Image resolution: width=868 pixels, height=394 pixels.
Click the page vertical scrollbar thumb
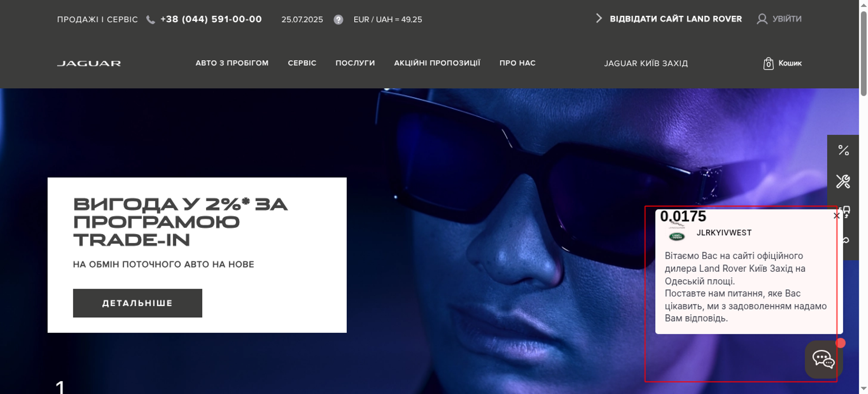point(864,53)
